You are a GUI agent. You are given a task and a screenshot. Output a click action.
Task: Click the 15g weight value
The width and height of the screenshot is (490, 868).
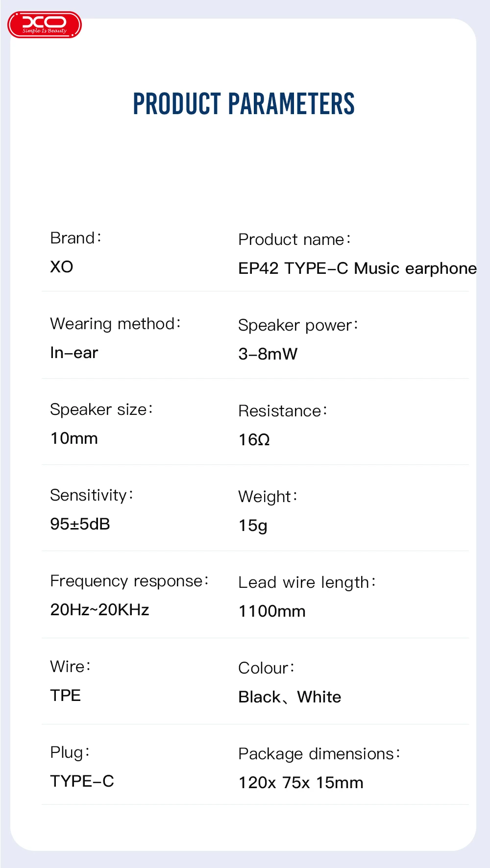point(253,526)
